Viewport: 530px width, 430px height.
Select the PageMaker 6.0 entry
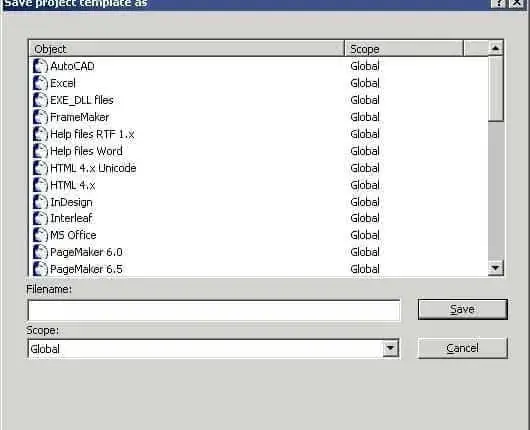tap(86, 252)
